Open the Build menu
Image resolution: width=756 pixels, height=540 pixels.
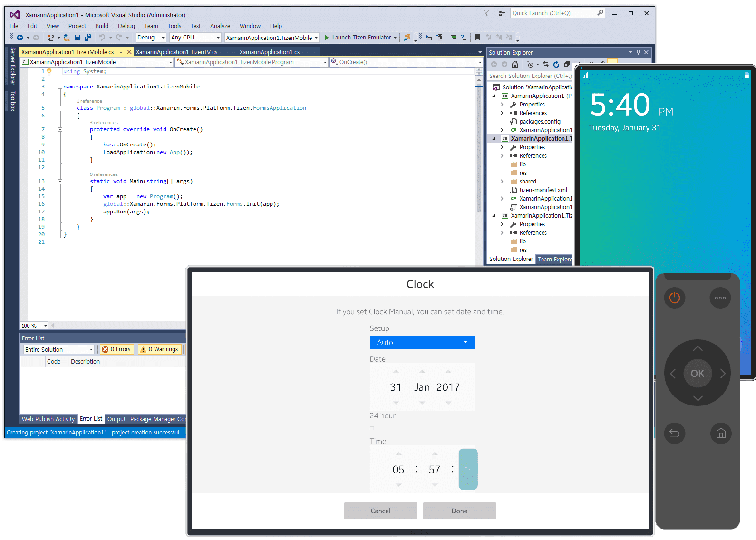[102, 26]
